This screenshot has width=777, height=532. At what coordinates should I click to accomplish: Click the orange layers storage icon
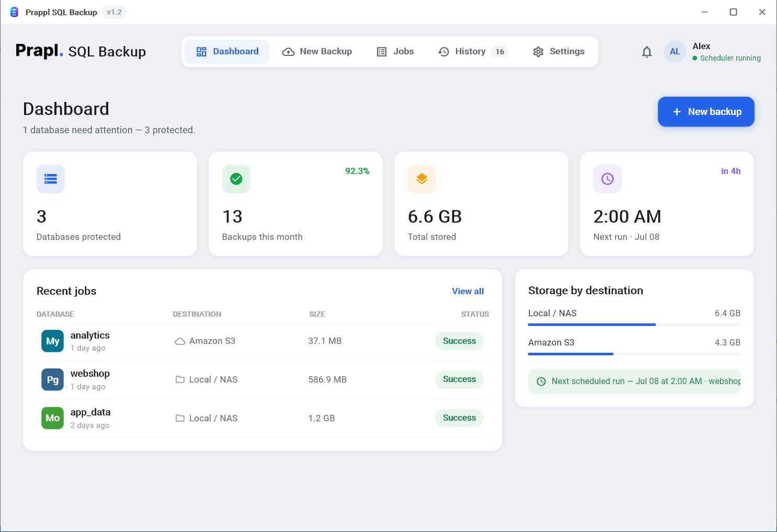(422, 179)
